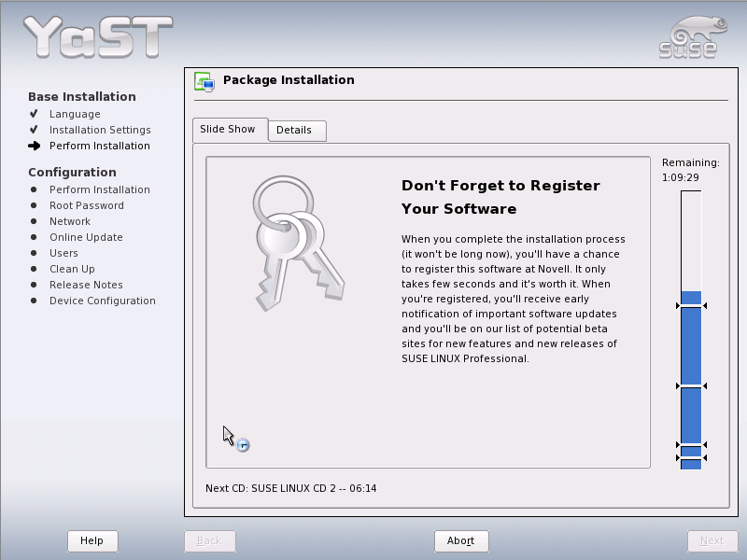Click the SUSE chameleon logo
747x560 pixels.
pos(693,37)
